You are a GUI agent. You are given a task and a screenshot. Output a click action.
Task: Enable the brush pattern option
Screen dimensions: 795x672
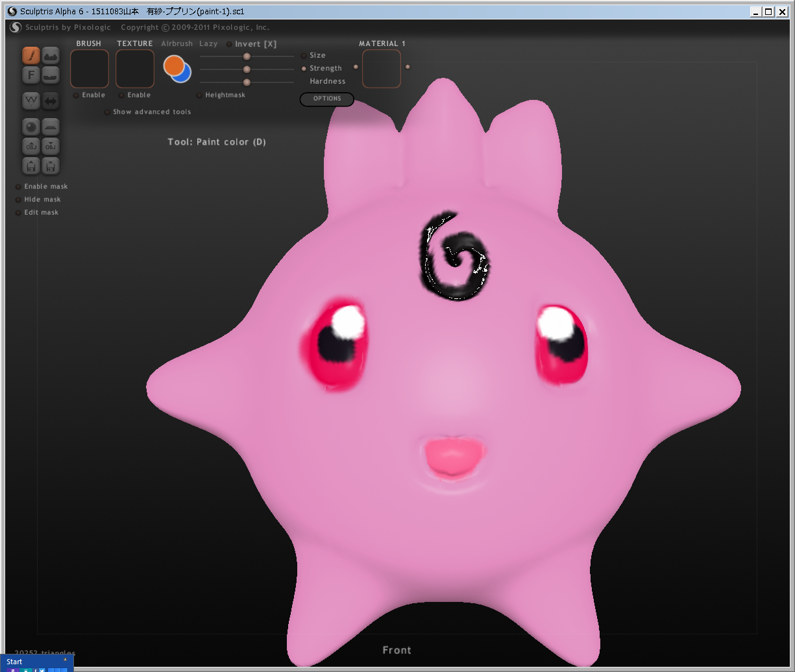click(76, 95)
